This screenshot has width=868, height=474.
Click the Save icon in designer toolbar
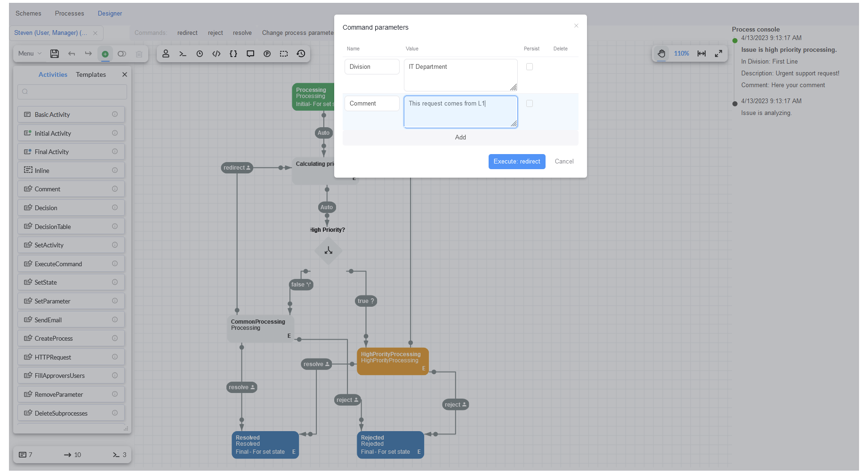[55, 54]
